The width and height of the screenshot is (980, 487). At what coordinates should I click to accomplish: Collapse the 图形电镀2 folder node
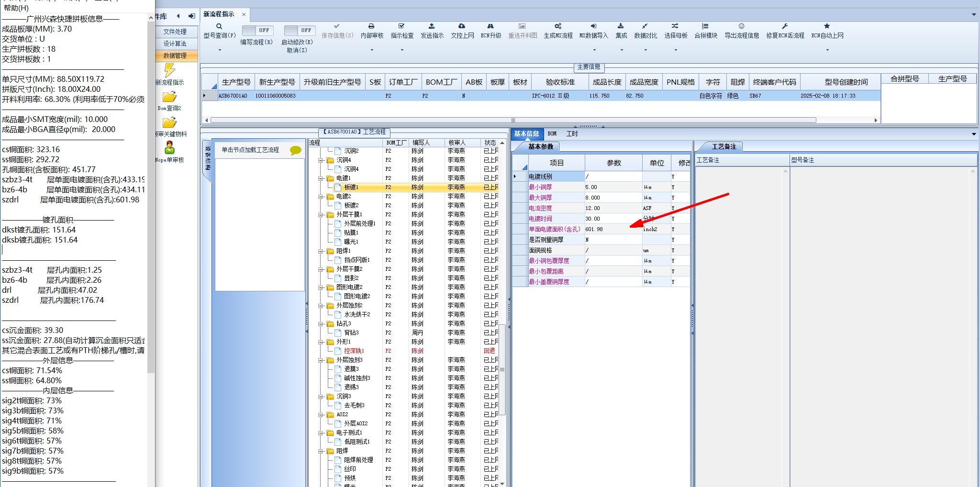click(x=321, y=288)
